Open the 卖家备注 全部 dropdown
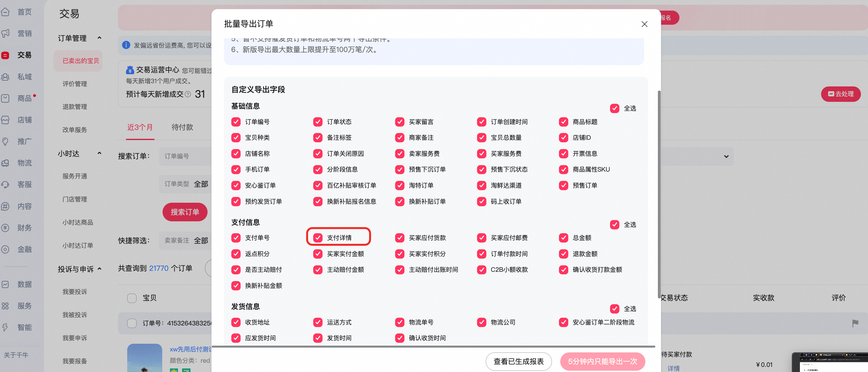Screen dimensions: 868x372 [186, 241]
